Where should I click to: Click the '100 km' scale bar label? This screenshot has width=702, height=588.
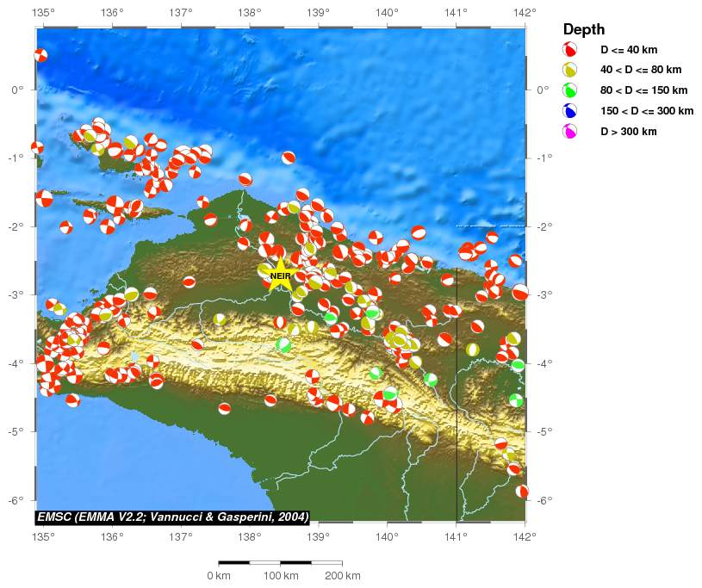280,575
